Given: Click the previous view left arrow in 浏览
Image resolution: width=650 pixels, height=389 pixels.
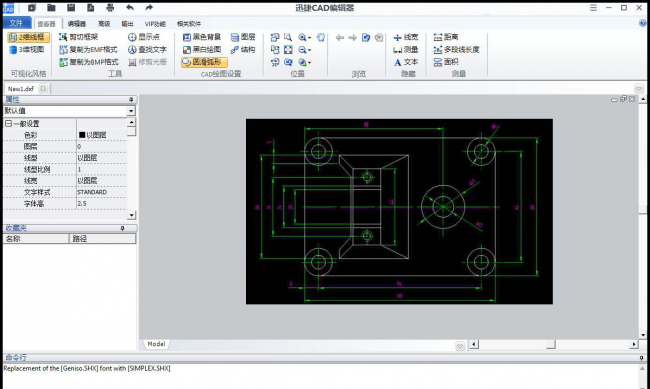Looking at the screenshot, I should click(340, 38).
